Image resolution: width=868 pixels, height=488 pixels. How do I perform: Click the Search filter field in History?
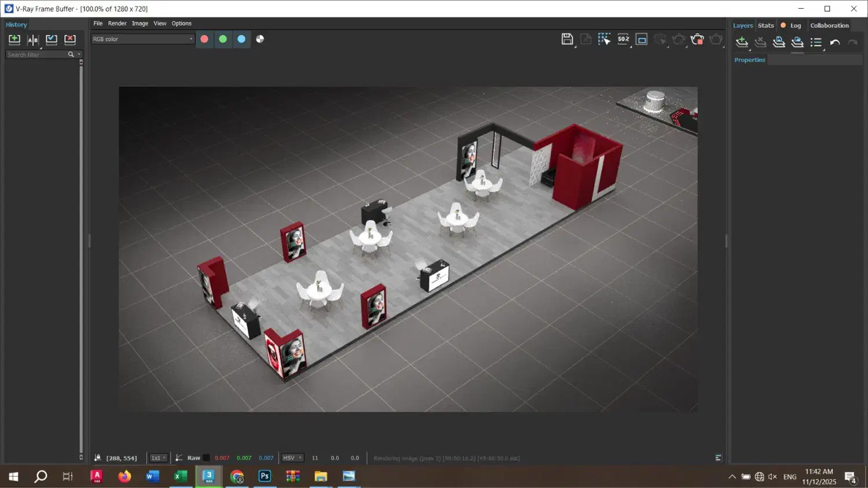click(36, 55)
